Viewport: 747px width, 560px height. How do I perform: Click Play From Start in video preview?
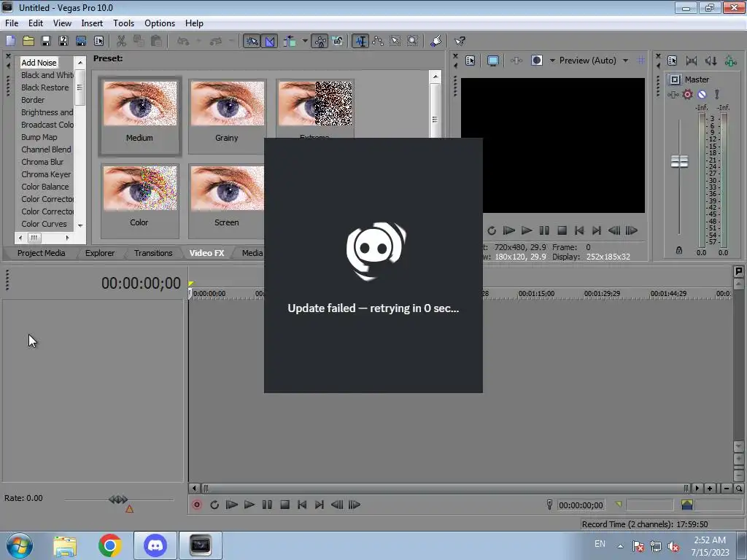click(508, 230)
